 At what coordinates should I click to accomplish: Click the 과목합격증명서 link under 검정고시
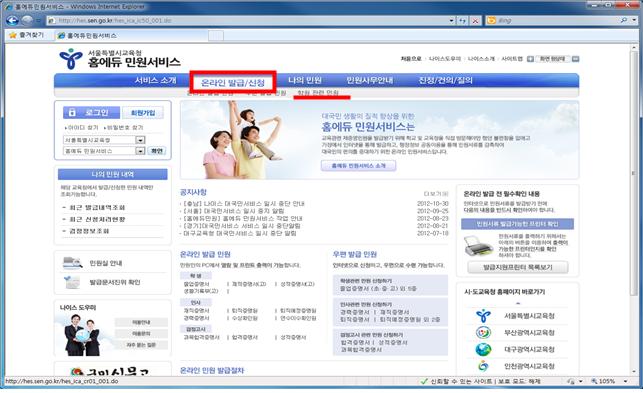coord(201,337)
